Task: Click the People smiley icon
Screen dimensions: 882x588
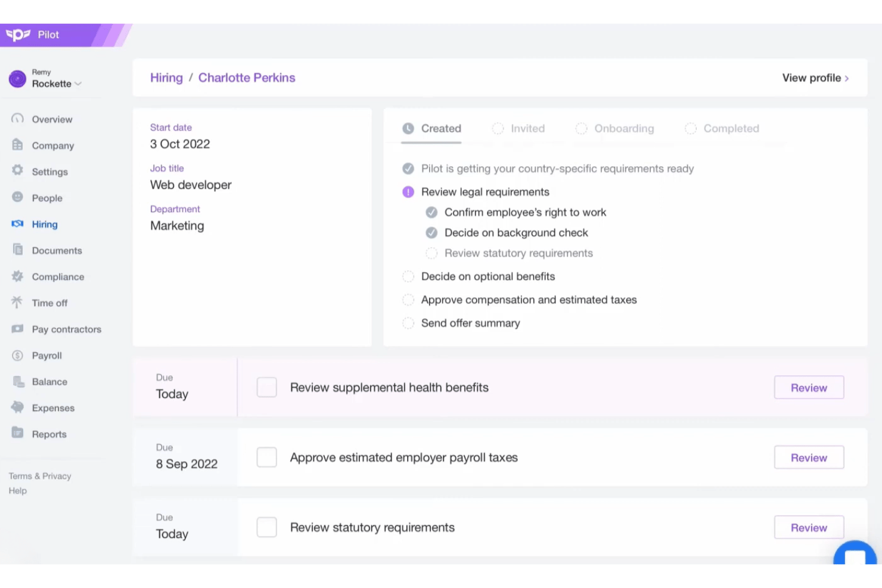Action: [x=17, y=197]
